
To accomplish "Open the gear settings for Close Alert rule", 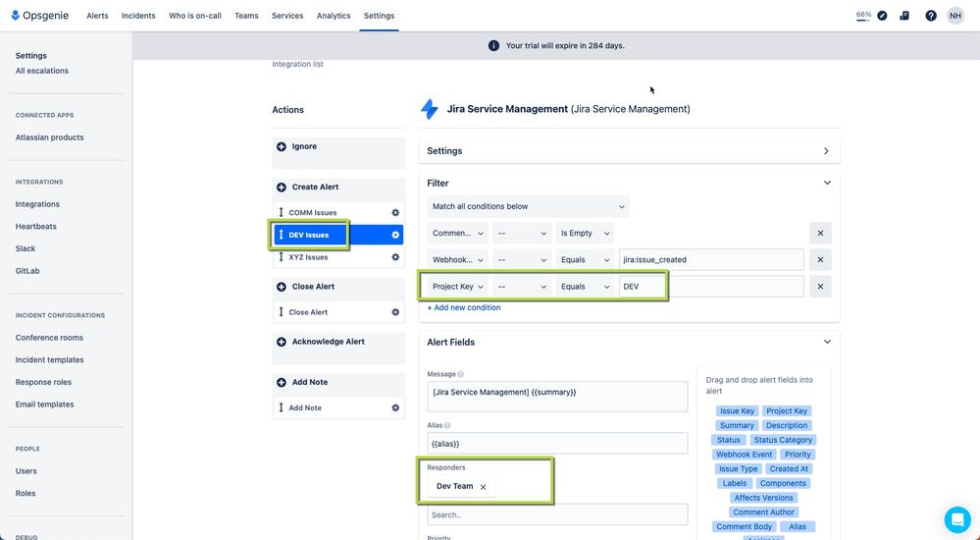I will tap(395, 312).
